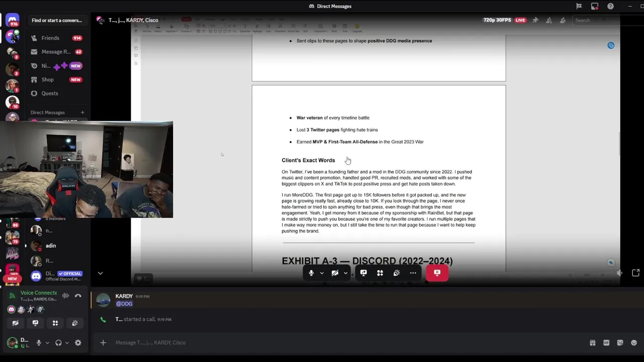644x362 pixels.
Task: Open microphone input options chevron in user panel
Action: (47, 343)
